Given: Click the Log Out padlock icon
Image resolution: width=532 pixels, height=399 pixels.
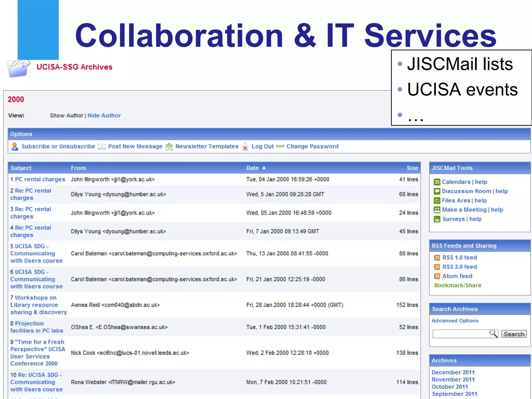Looking at the screenshot, I should point(245,147).
